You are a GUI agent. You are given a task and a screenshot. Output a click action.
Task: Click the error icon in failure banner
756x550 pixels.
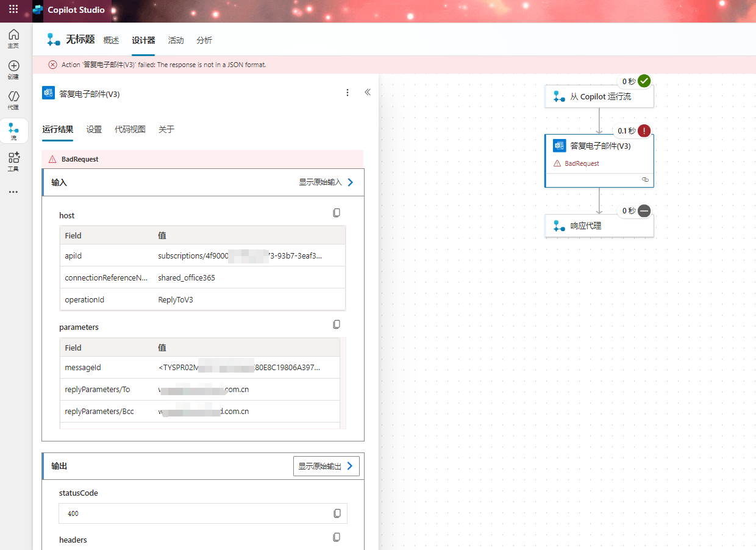click(x=53, y=65)
